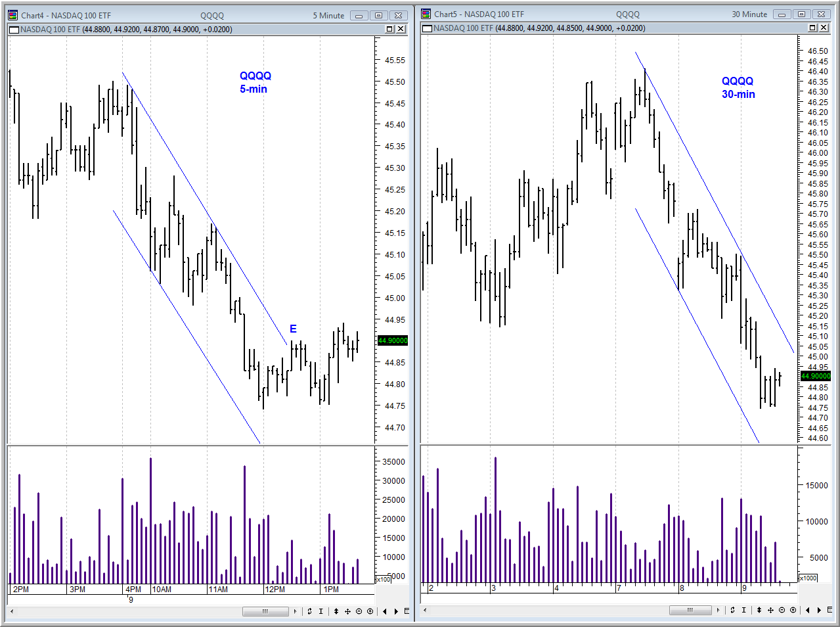Maximize the Chart4 window
The width and height of the screenshot is (840, 627).
379,15
